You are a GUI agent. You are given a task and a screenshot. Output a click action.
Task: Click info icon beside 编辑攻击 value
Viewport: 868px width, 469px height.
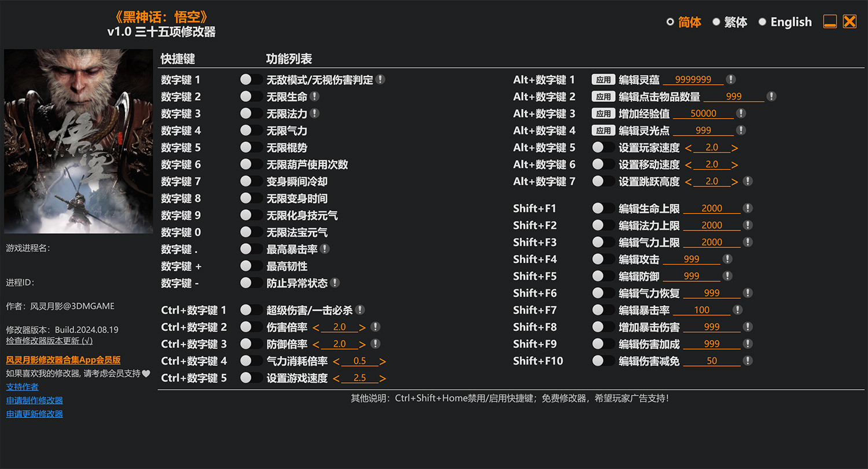[x=727, y=259]
